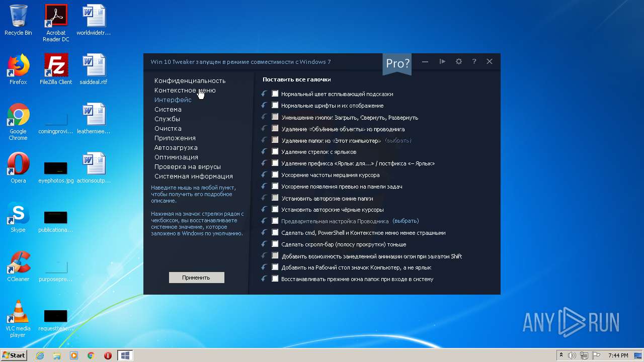644x362 pixels.
Task: Show hidden tray icons arrow
Action: tap(561, 355)
